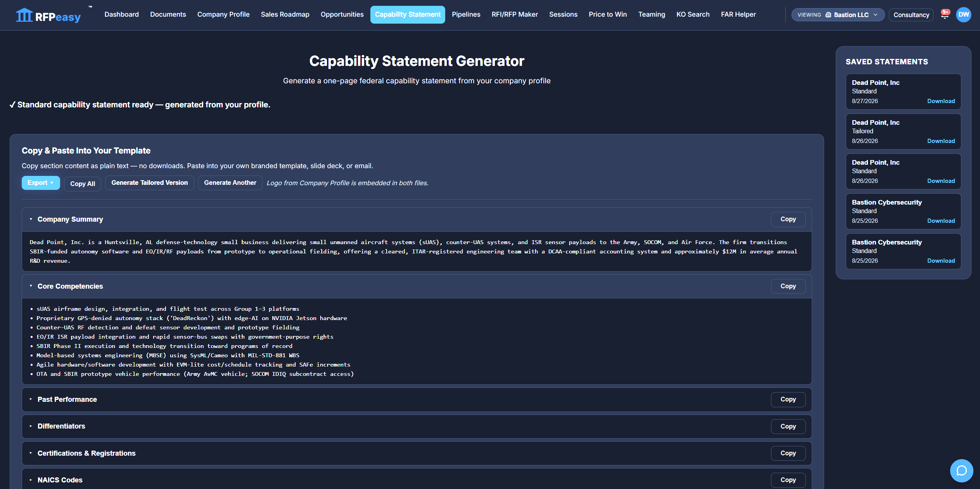
Task: Select the 'Copy & Paste Into Your Template' heading
Action: 86,151
